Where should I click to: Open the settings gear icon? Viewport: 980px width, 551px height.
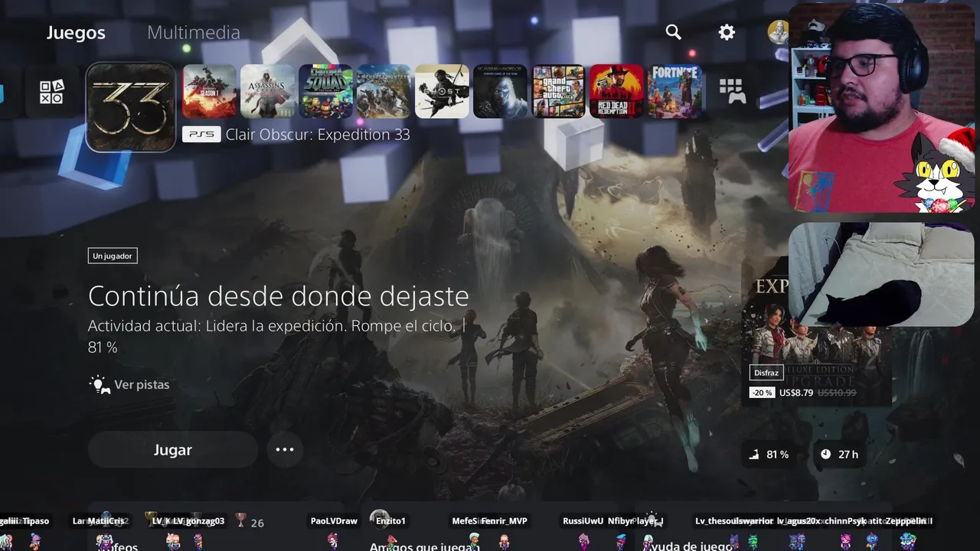727,32
